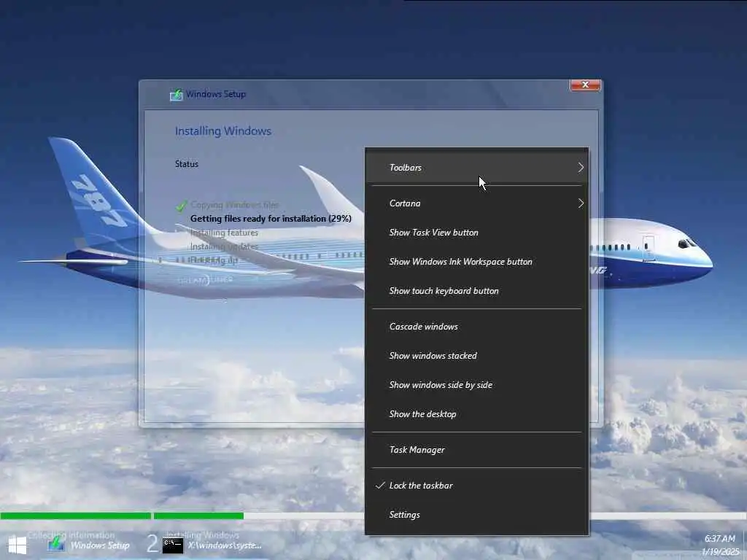Click the green checkmark beside Copying Windows files
Viewport: 747px width, 560px height.
181,206
